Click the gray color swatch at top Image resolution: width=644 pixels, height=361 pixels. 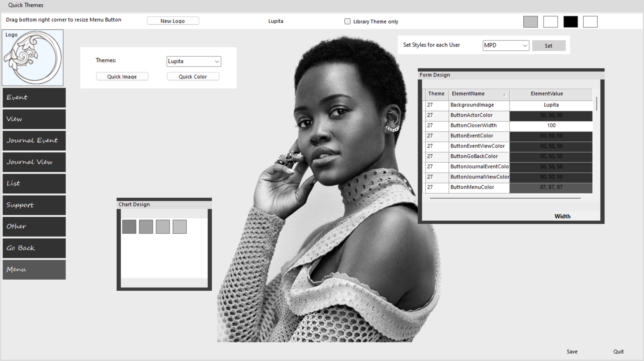[530, 21]
